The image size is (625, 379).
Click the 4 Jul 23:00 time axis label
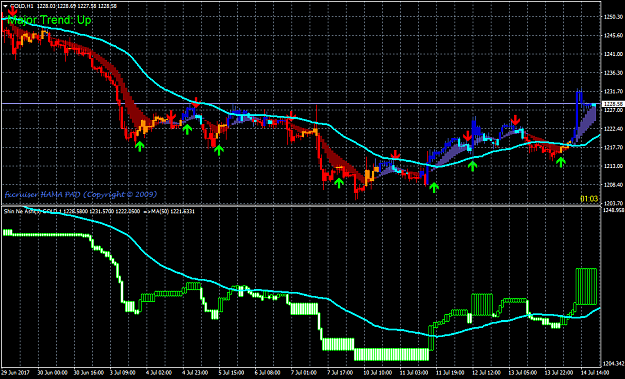(196, 373)
